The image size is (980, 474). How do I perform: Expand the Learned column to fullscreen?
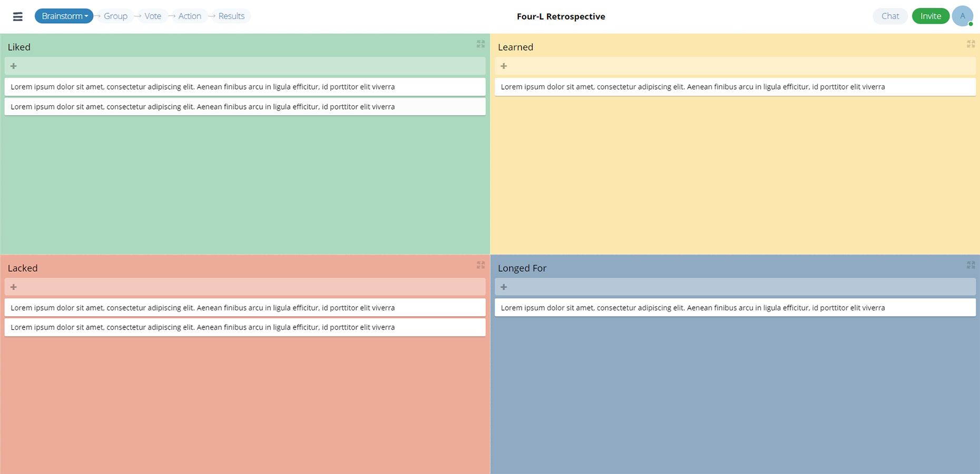point(971,44)
